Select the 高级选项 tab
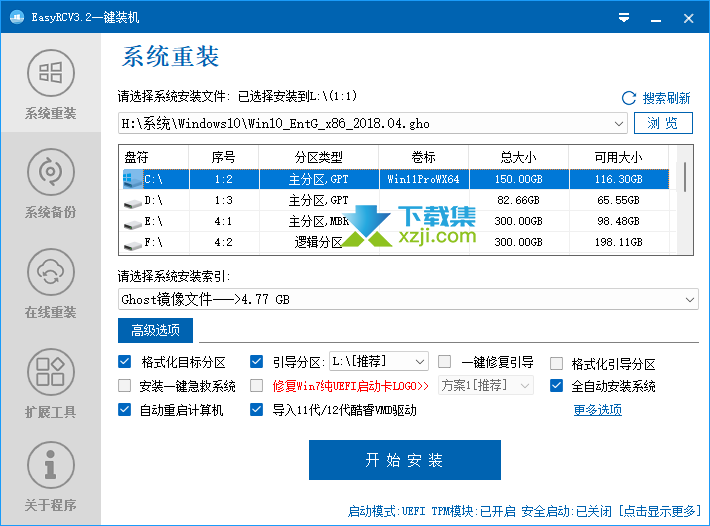Screen dimensions: 710x526 coord(155,330)
